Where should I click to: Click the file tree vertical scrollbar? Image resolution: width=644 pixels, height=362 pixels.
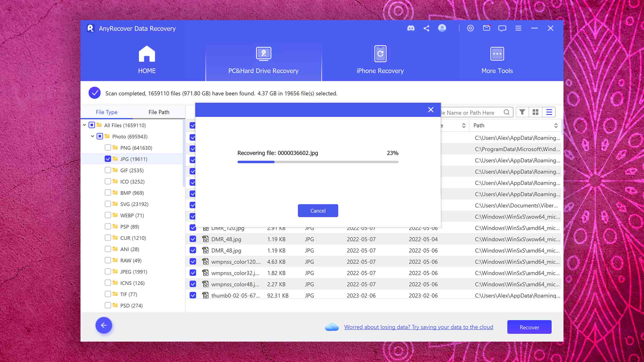coord(184,153)
